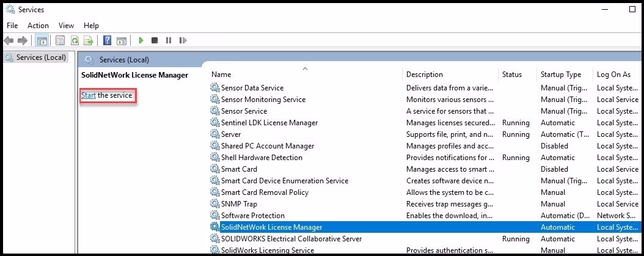The width and height of the screenshot is (644, 256).
Task: Select SolidNetWork License Manager row
Action: pos(425,227)
